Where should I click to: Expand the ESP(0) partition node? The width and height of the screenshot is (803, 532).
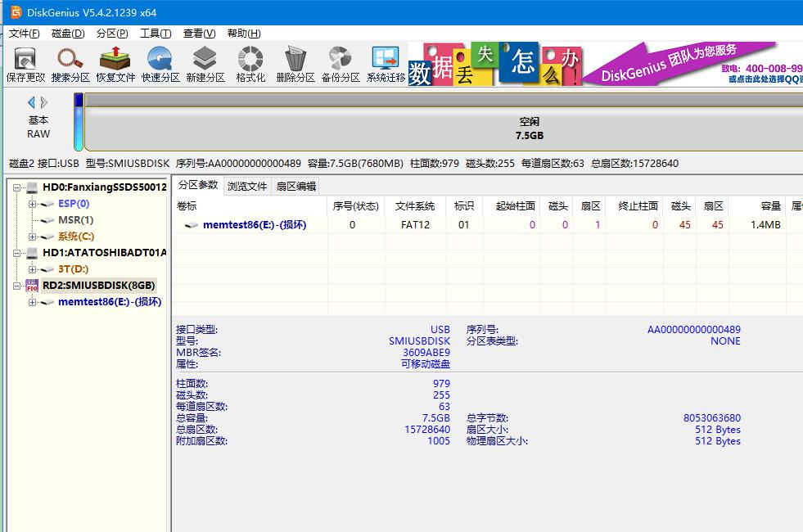[x=32, y=204]
